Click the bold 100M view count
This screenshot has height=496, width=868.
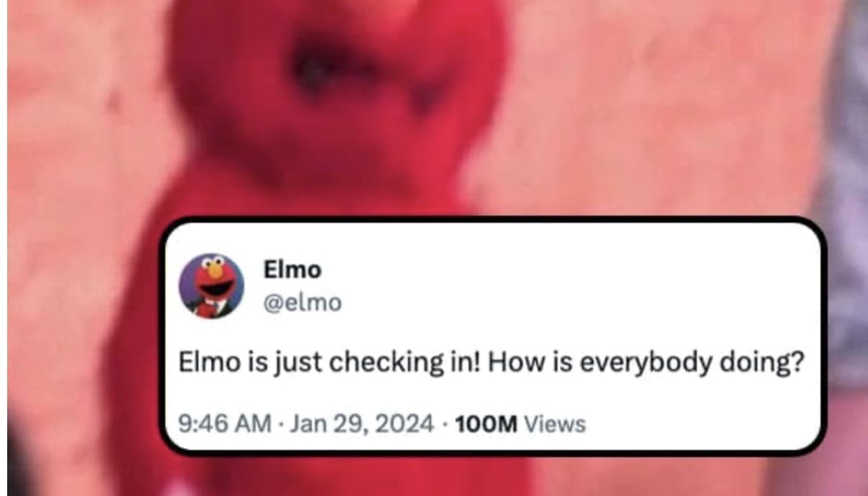click(486, 424)
